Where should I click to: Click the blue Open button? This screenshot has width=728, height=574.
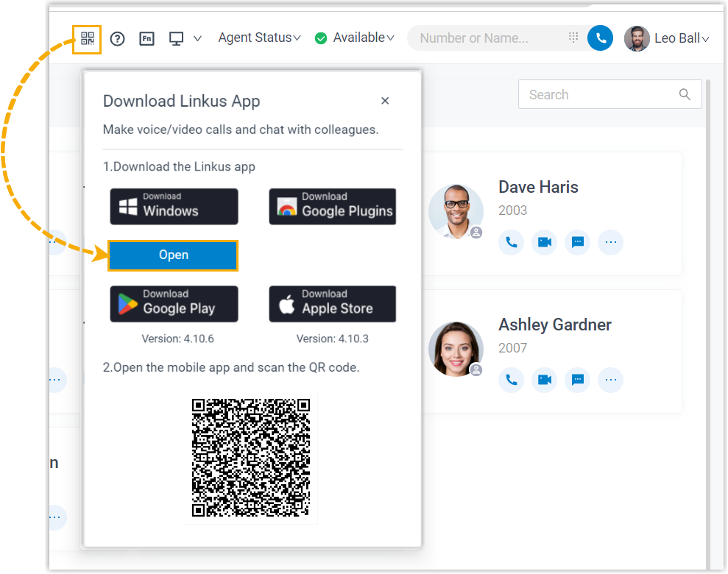[174, 255]
